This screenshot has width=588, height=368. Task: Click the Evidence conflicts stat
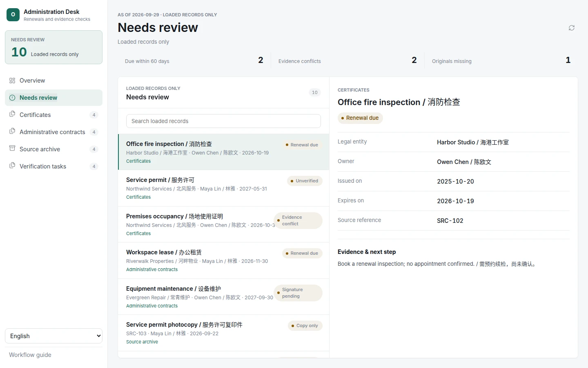point(347,61)
